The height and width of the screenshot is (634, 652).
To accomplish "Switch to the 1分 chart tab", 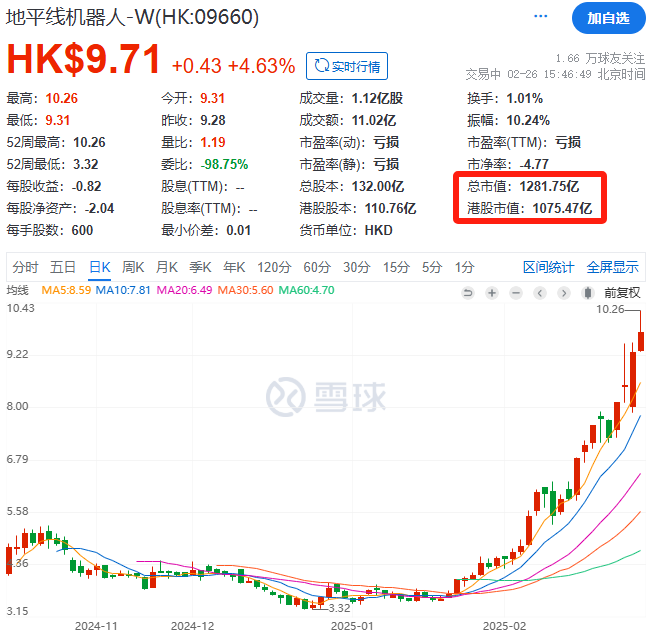I will pos(464,267).
